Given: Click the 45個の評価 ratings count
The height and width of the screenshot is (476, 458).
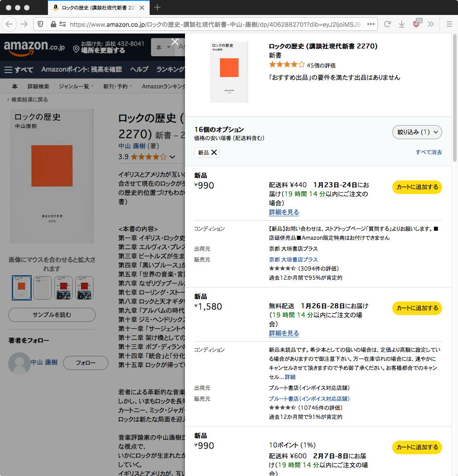Looking at the screenshot, I should pos(321,65).
